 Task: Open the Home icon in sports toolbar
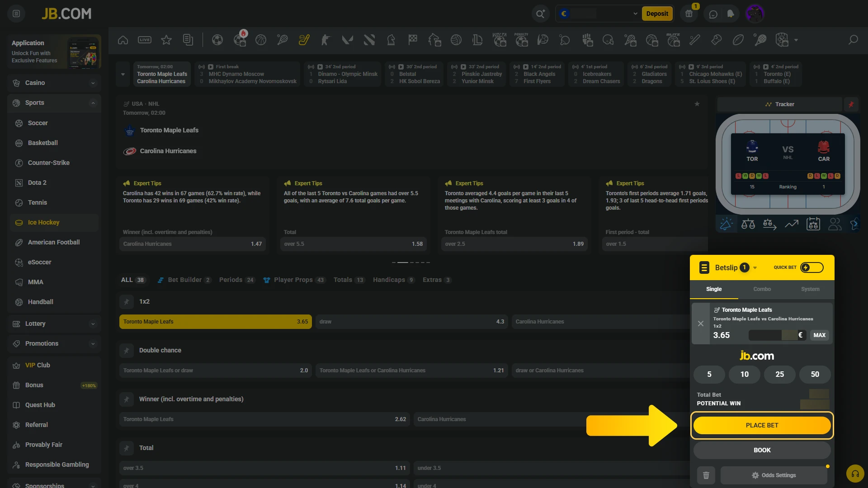point(123,40)
